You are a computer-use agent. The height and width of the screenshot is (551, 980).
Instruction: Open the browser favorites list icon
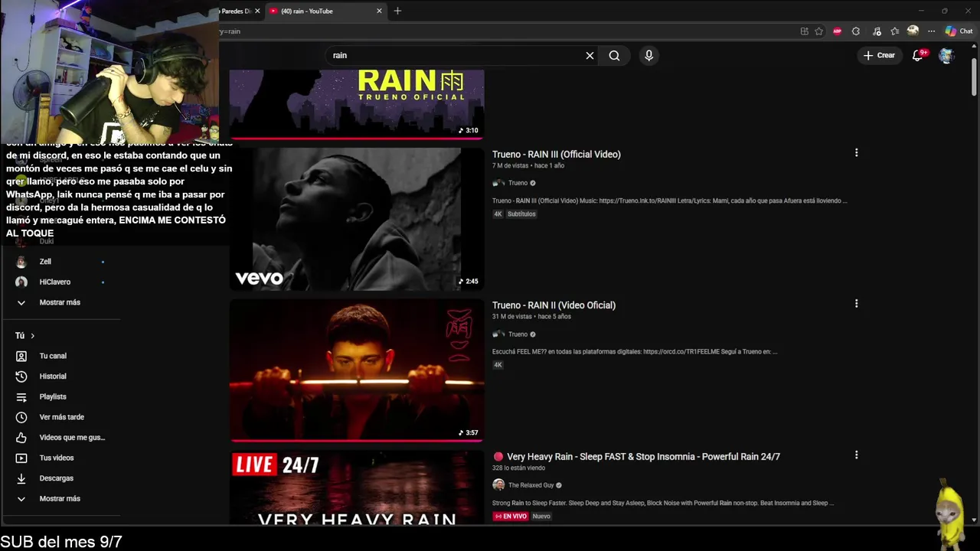click(894, 31)
